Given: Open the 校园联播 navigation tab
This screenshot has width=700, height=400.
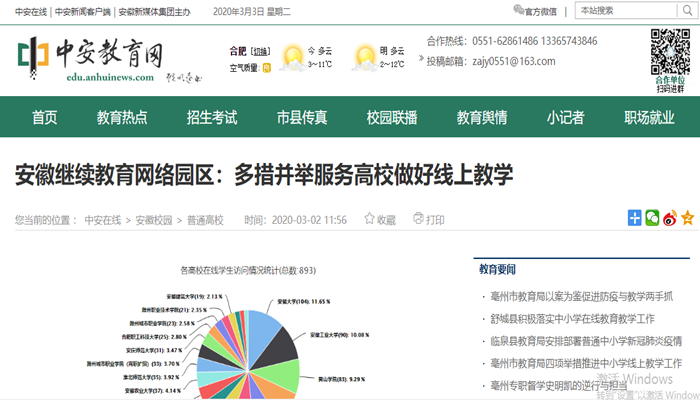Looking at the screenshot, I should [392, 117].
